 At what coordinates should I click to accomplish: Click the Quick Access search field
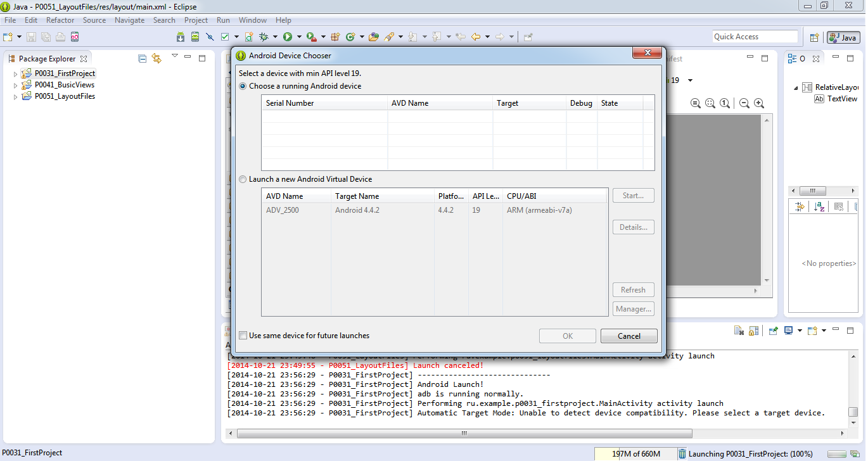755,37
